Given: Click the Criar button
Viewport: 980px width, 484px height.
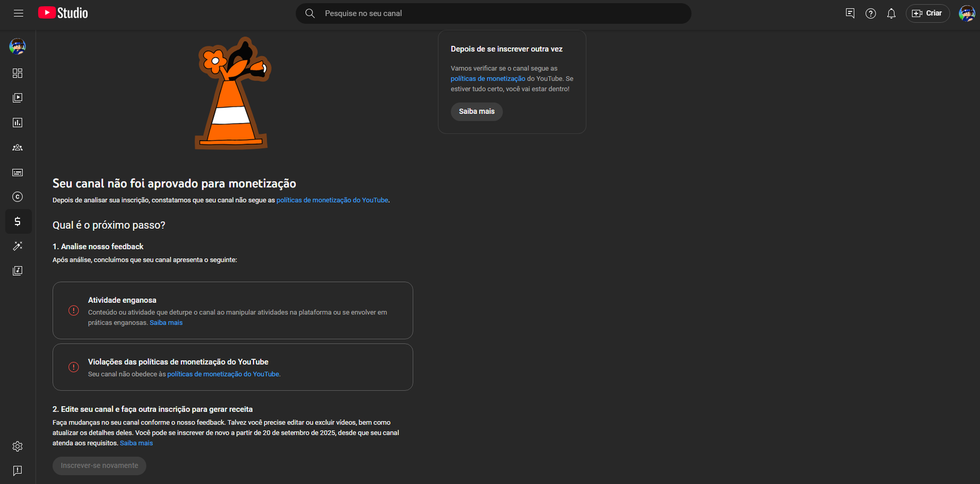Looking at the screenshot, I should coord(927,13).
